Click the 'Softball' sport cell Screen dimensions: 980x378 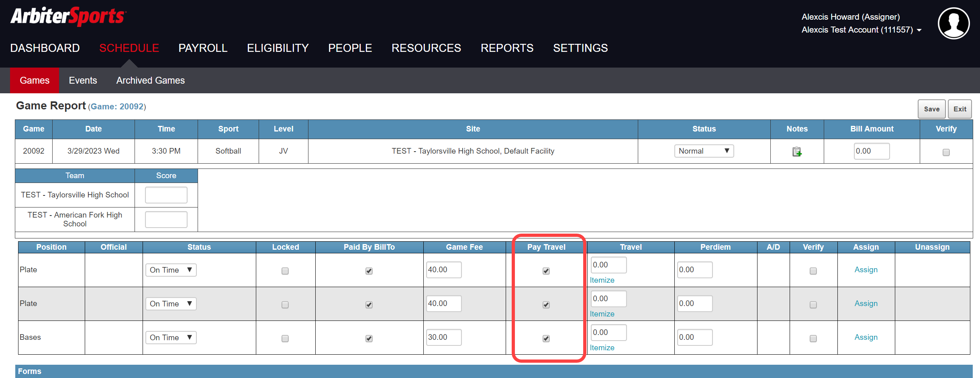[228, 151]
